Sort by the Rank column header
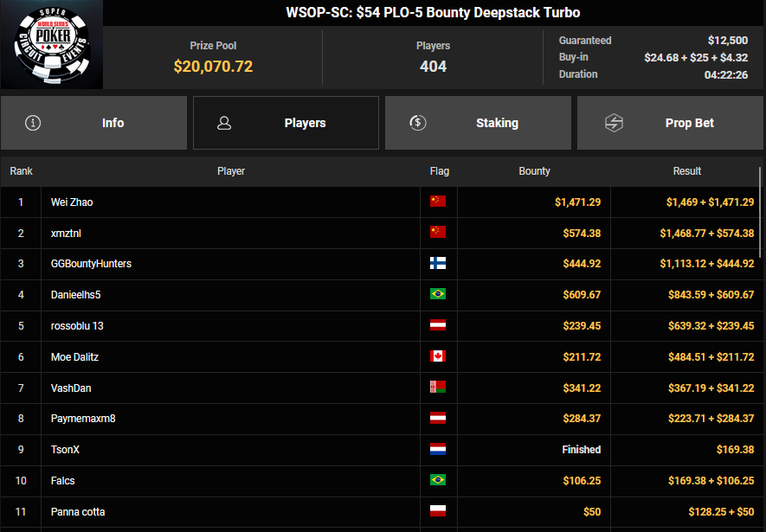 (21, 171)
